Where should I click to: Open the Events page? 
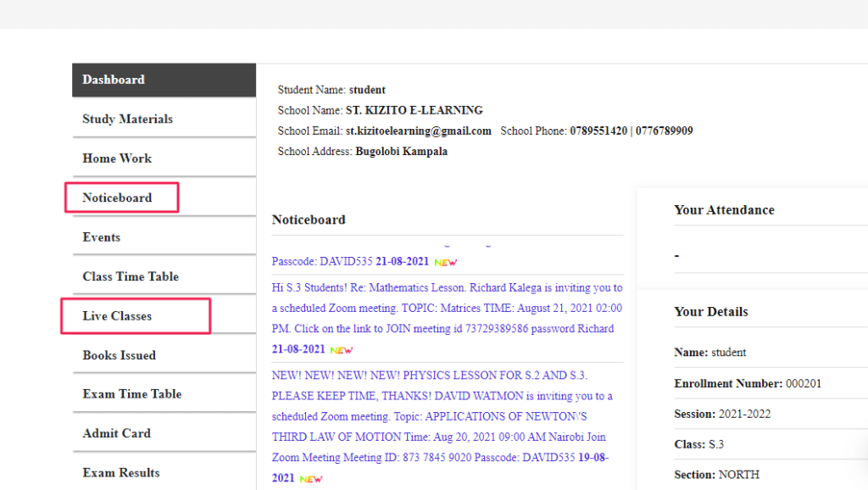pyautogui.click(x=102, y=237)
